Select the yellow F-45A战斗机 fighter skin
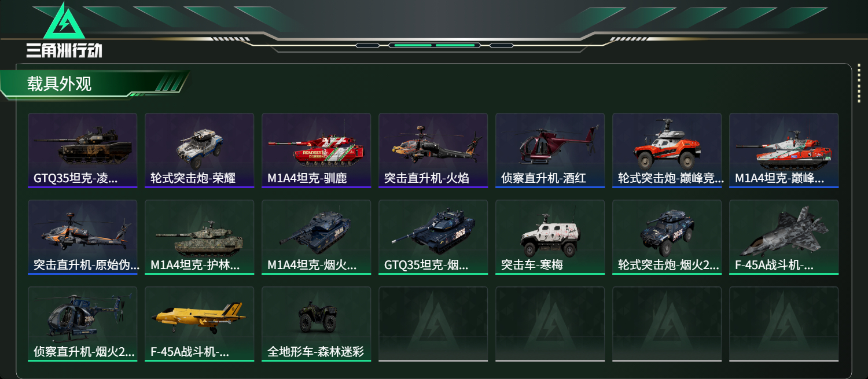This screenshot has height=379, width=868. [x=199, y=324]
